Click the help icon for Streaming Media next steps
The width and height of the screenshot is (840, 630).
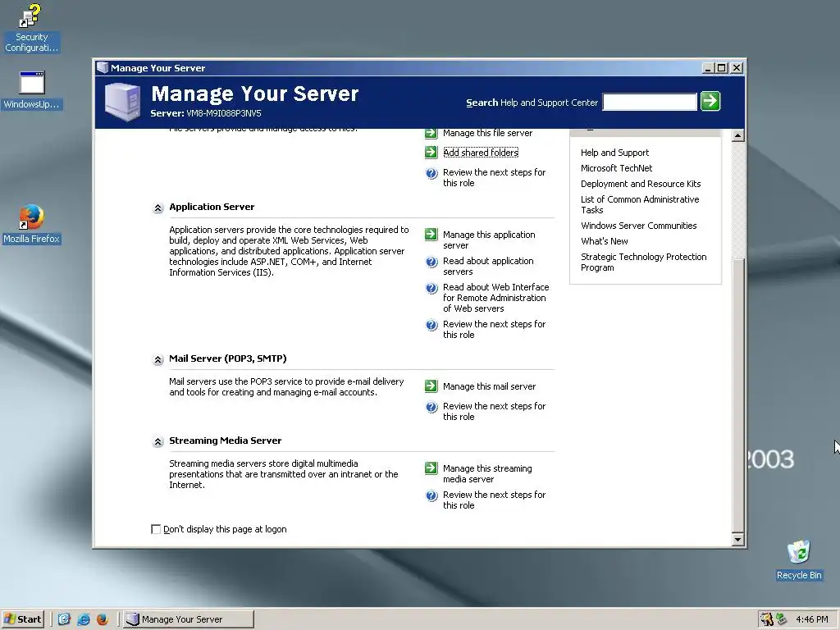click(x=431, y=495)
